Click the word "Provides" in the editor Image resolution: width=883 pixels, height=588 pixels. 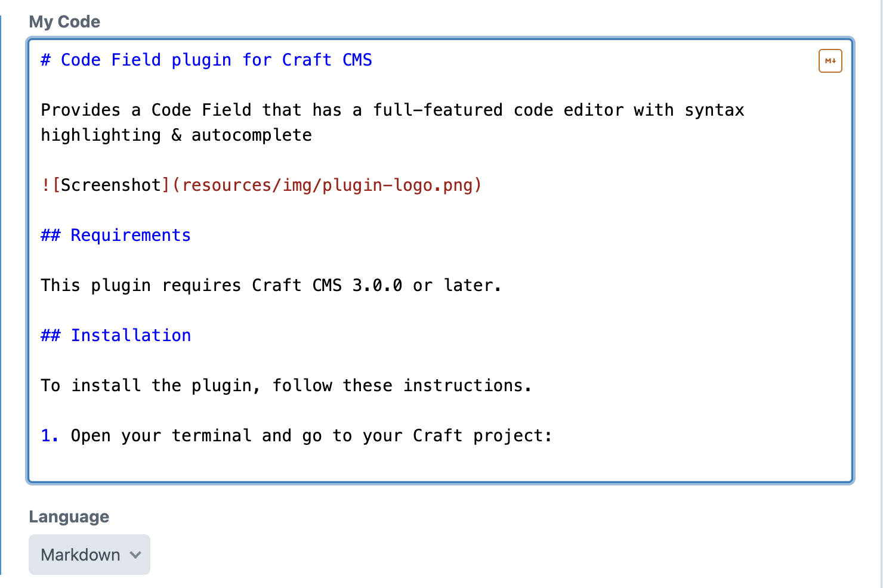point(80,110)
